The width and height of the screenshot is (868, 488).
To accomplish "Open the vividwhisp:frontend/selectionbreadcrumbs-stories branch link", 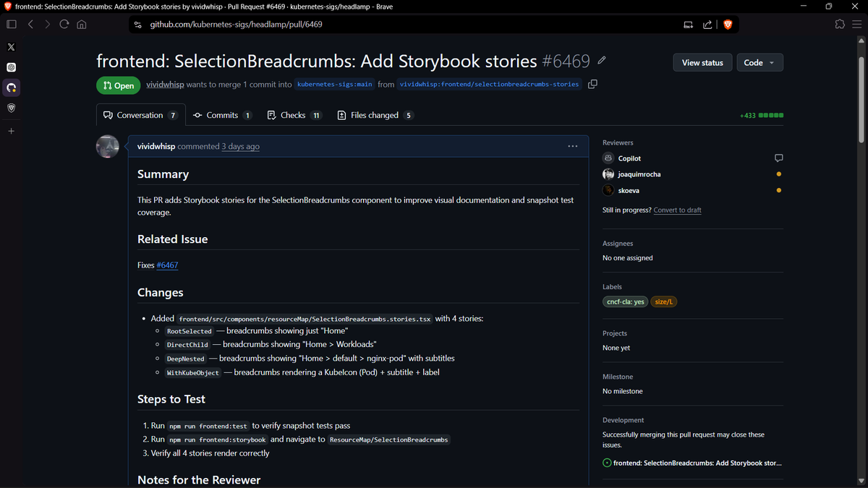I will tap(490, 84).
